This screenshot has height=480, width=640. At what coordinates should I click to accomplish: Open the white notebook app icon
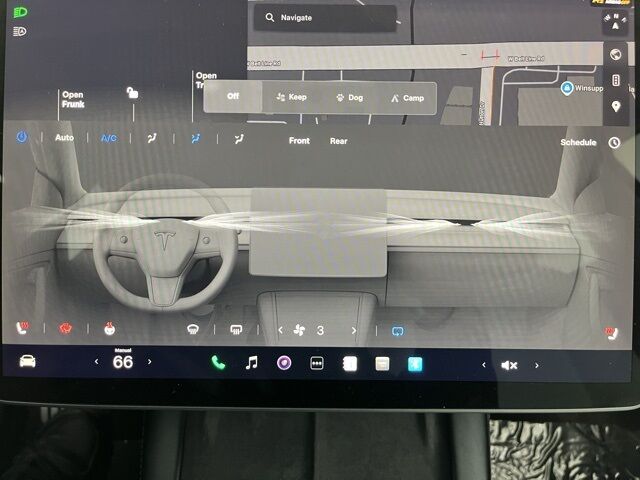350,364
